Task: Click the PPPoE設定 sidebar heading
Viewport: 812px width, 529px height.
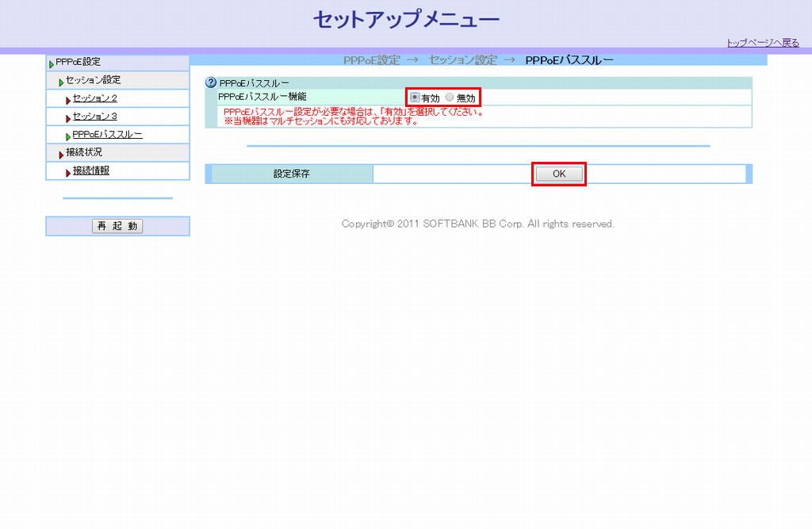Action: (x=79, y=62)
